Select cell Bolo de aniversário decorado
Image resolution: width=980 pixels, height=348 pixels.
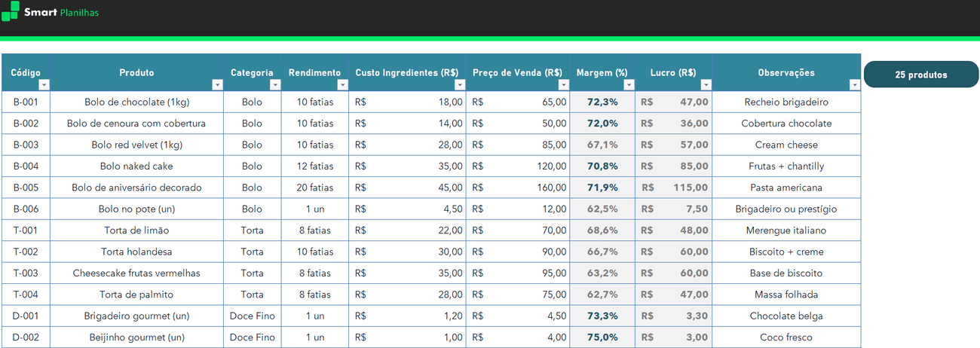pyautogui.click(x=137, y=188)
